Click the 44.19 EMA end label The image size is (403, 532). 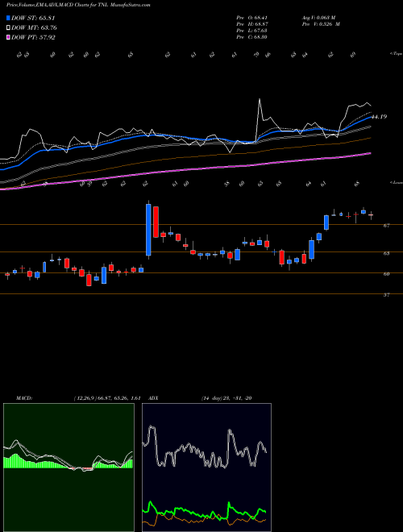pyautogui.click(x=379, y=117)
